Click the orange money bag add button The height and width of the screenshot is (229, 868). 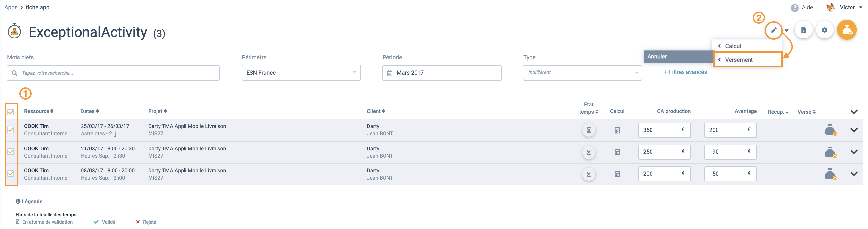[x=847, y=30]
